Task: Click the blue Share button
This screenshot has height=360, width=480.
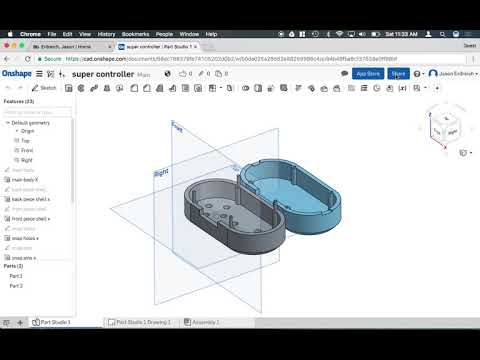Action: coord(398,74)
